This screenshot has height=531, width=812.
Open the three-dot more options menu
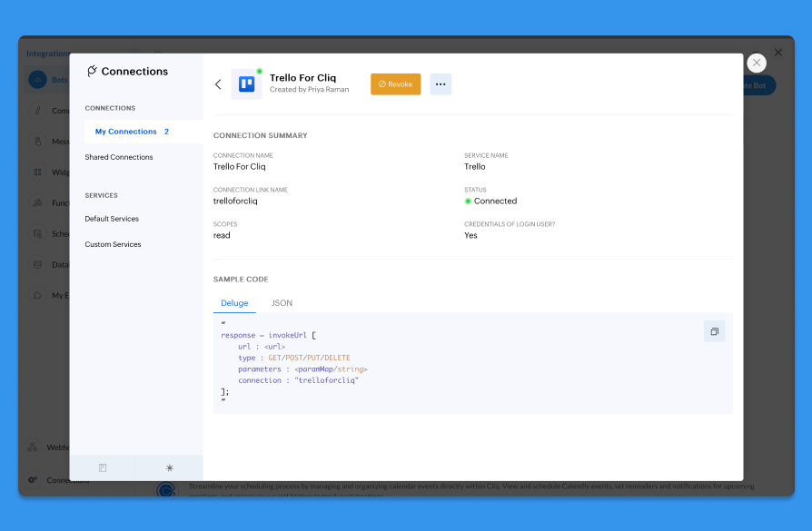[x=441, y=84]
